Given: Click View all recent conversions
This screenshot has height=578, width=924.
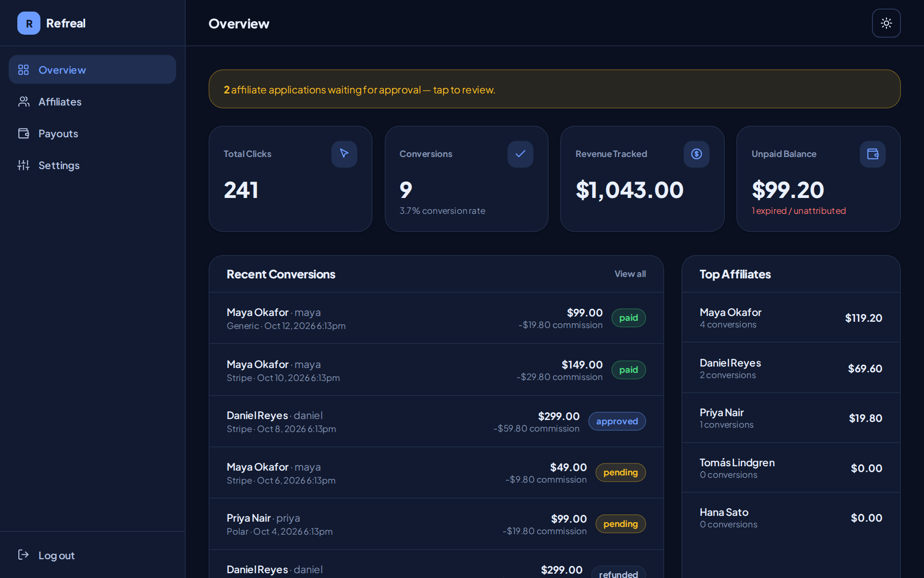Looking at the screenshot, I should [x=630, y=274].
